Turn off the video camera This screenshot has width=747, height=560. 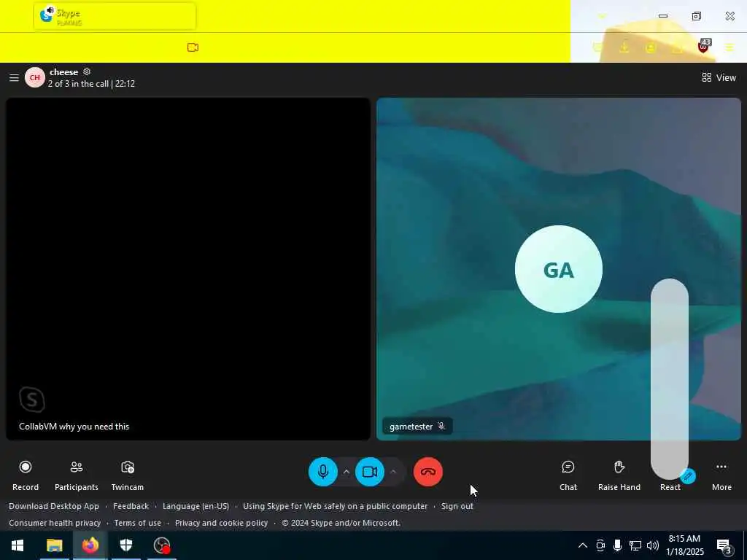pyautogui.click(x=370, y=472)
